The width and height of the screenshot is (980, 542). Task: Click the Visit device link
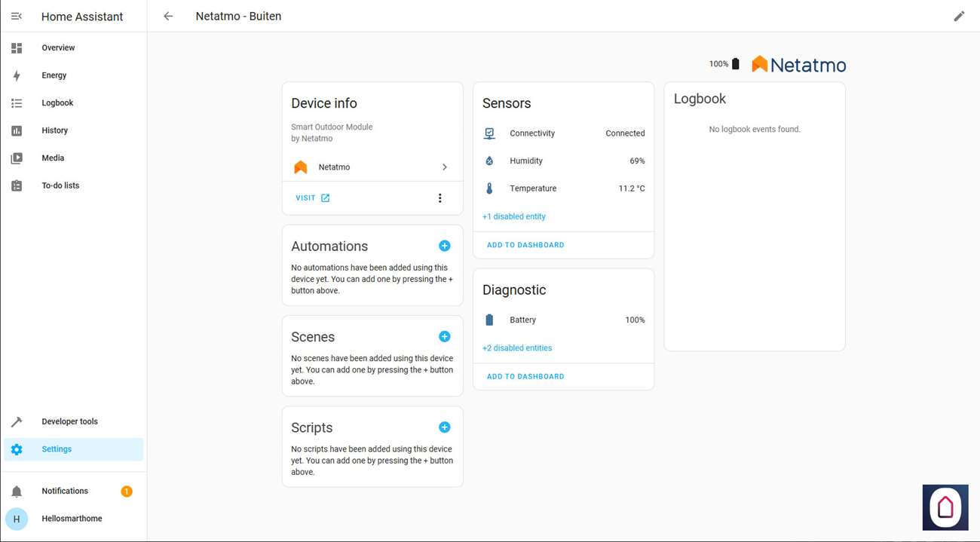pos(312,198)
